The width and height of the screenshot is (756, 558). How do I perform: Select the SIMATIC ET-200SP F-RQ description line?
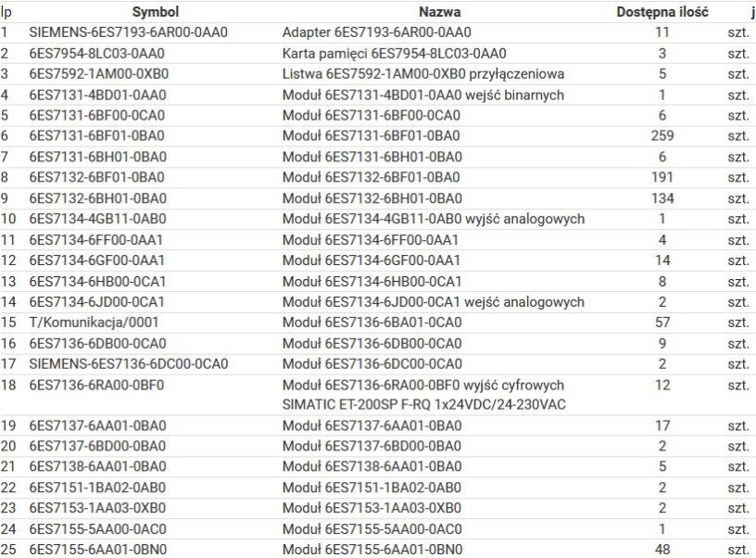coord(423,404)
